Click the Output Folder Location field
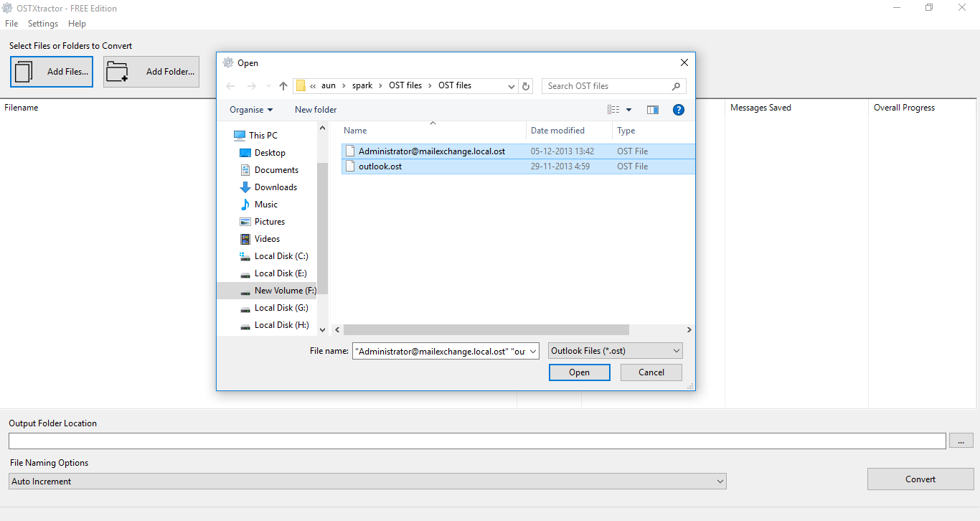Image resolution: width=980 pixels, height=521 pixels. 477,441
